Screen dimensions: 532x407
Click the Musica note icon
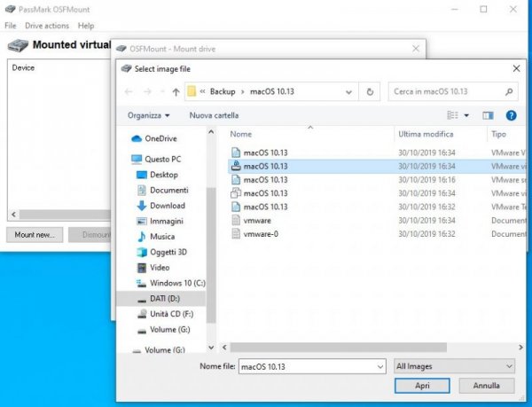coord(142,237)
